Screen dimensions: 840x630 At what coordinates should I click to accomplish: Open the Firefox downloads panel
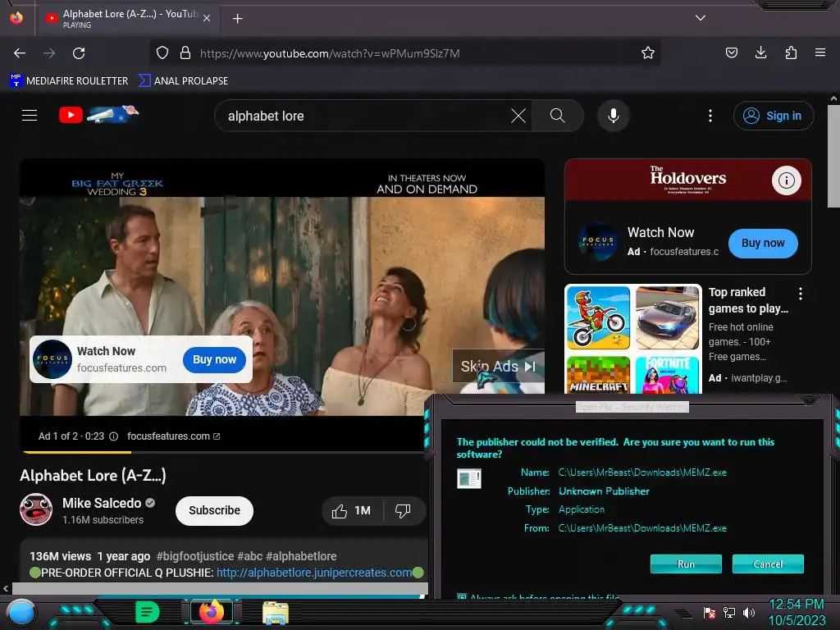click(x=760, y=53)
